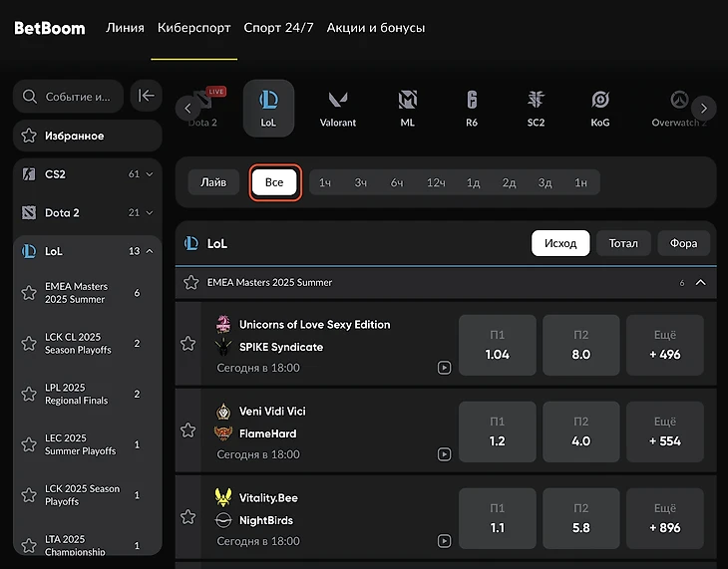Collapse the EMEA Masters 2025 Summer match list
Viewport: 728px width, 569px height.
pos(701,282)
